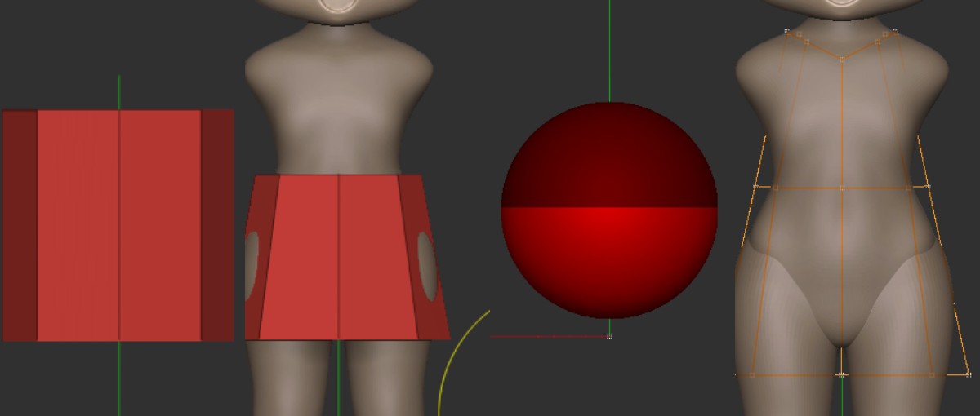
Task: Select the red cube's dark right side panel
Action: coord(217,225)
